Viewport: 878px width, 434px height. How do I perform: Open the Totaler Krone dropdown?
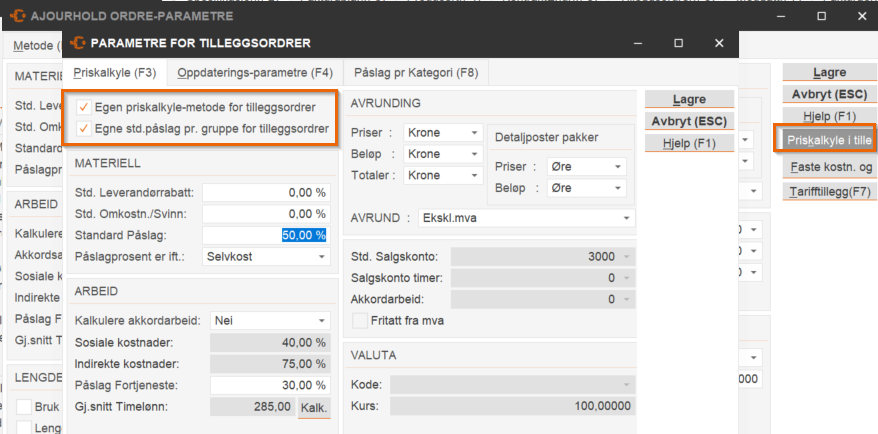pyautogui.click(x=443, y=176)
